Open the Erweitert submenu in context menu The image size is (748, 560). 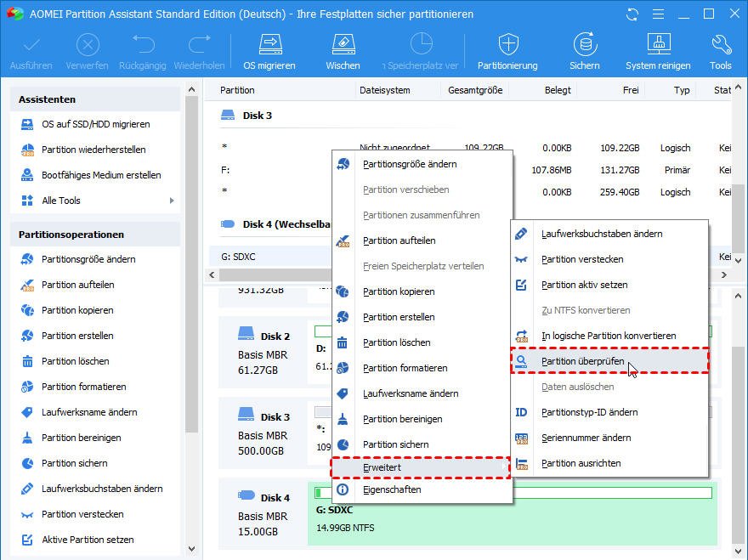tap(421, 467)
